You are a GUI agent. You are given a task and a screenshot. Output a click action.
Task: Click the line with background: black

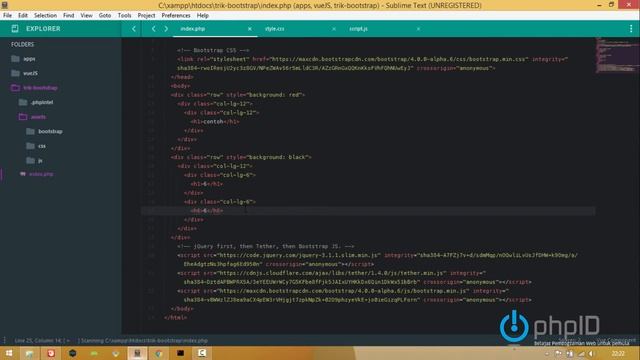pos(241,157)
